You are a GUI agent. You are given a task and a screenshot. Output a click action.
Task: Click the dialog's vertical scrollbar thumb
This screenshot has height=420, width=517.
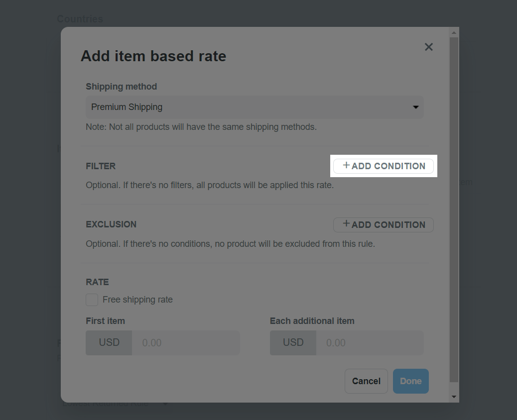point(454,210)
